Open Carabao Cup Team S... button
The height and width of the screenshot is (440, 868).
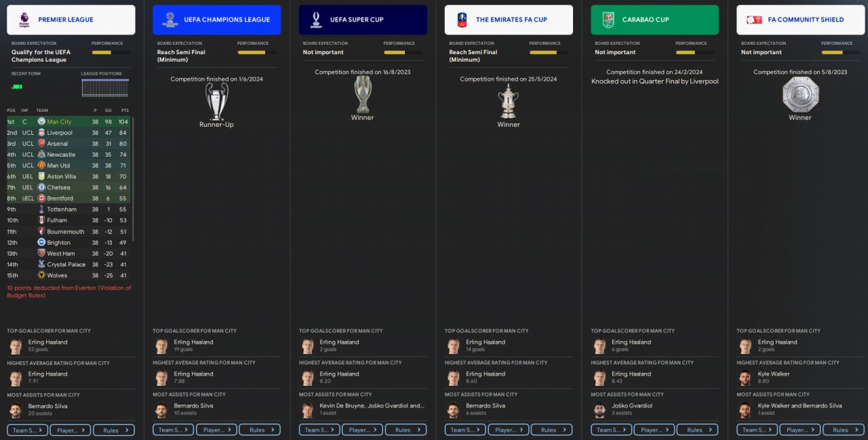611,430
